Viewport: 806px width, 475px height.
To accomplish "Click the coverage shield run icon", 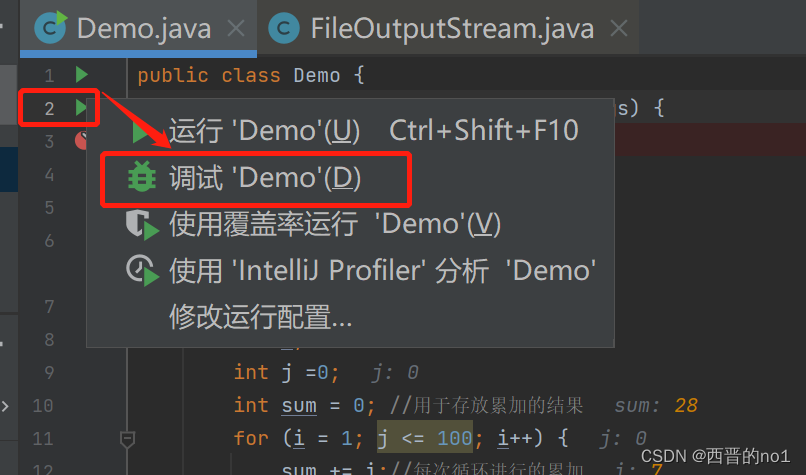I will [142, 224].
